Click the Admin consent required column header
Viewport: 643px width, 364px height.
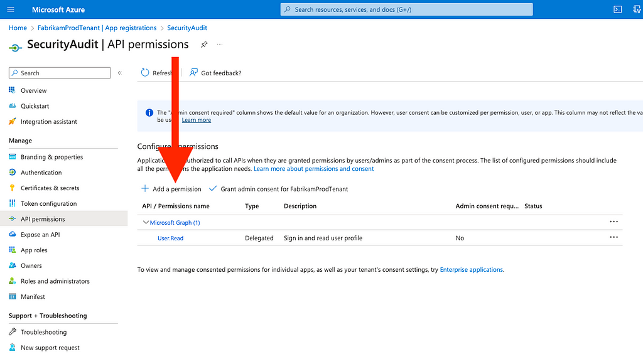click(x=487, y=206)
